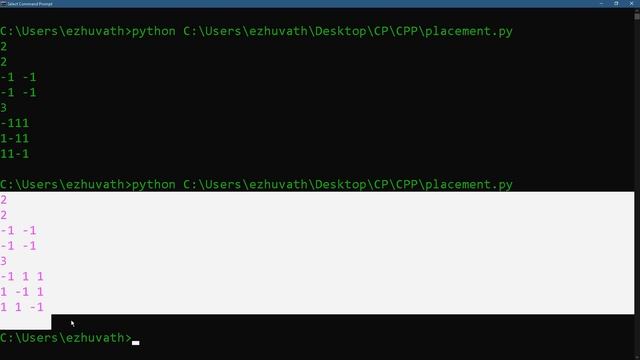Click the vertical scrollbar thumb at top
The width and height of the screenshot is (640, 360).
pyautogui.click(x=637, y=16)
